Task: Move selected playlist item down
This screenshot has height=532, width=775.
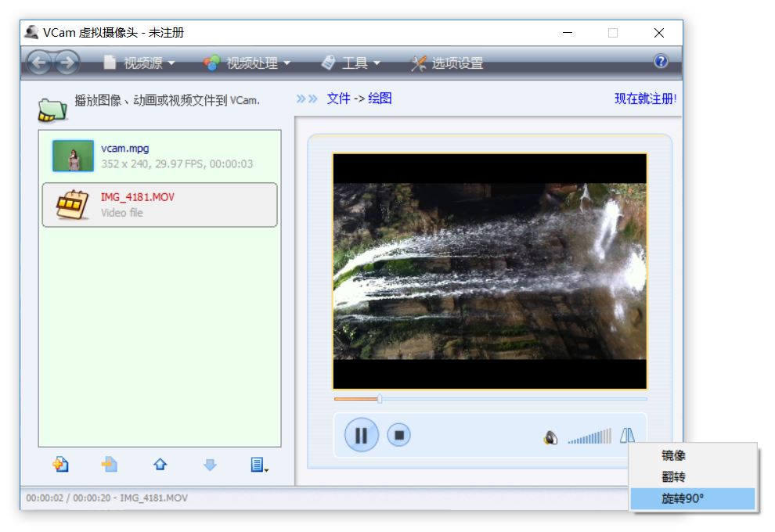Action: click(x=210, y=465)
